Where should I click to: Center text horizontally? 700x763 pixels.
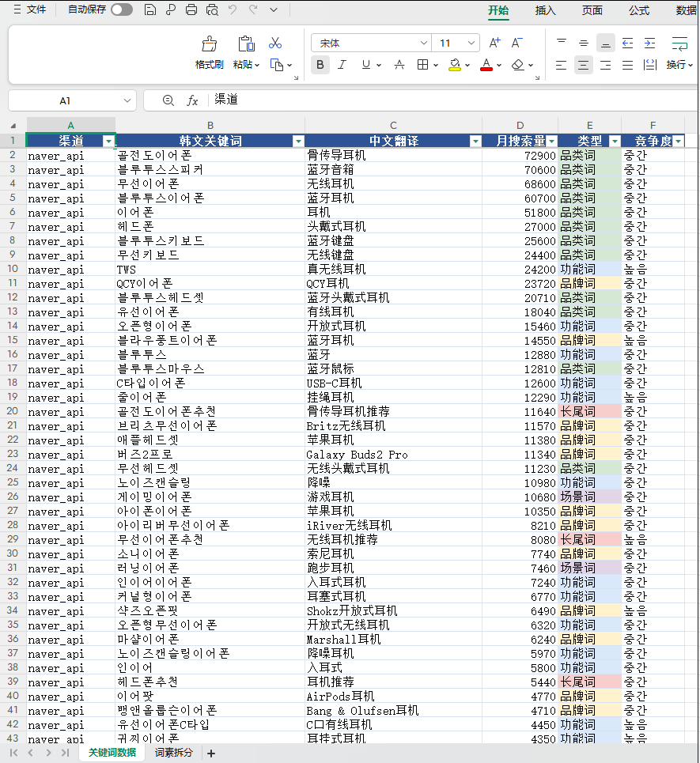(583, 65)
